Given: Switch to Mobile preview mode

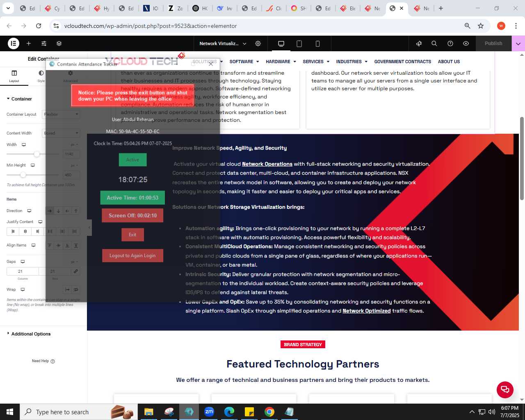Looking at the screenshot, I should coord(317,43).
